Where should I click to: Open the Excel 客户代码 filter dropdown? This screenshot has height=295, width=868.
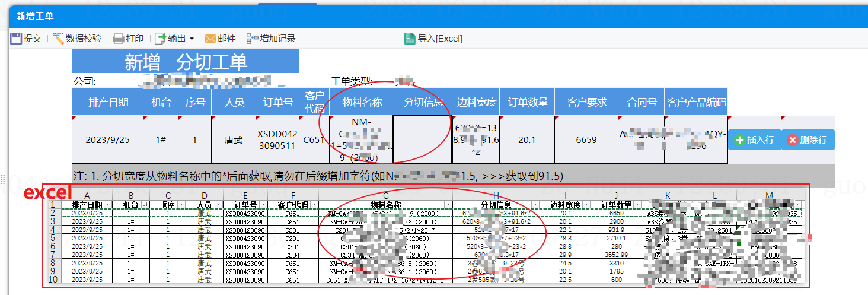coord(314,204)
